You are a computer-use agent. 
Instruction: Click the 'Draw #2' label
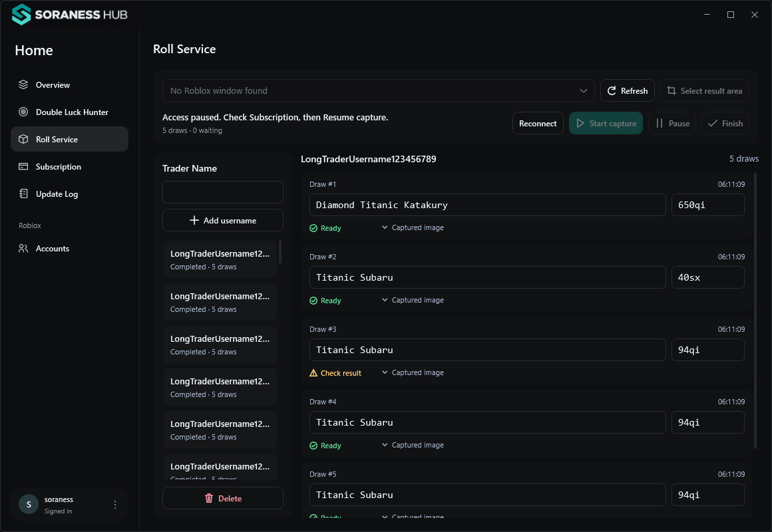coord(323,257)
